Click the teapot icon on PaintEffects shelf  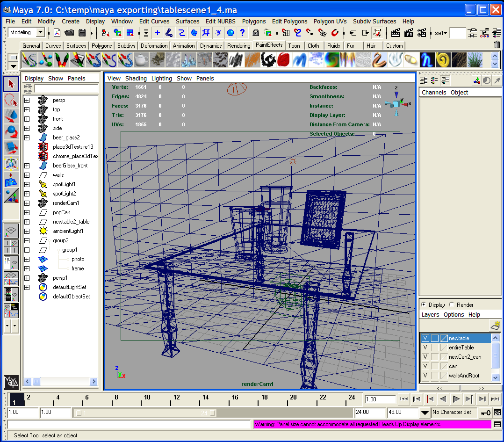(x=141, y=59)
